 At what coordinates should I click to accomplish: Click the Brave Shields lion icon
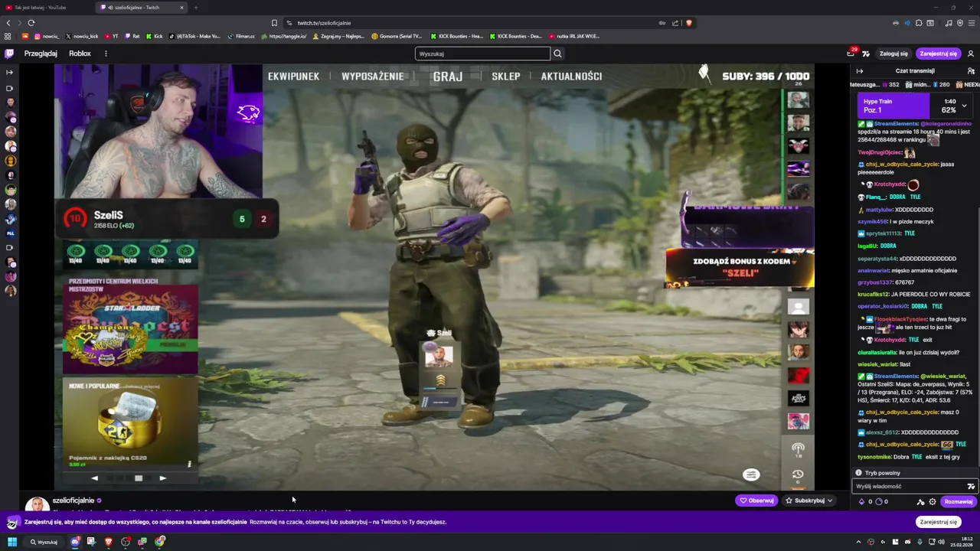click(689, 23)
